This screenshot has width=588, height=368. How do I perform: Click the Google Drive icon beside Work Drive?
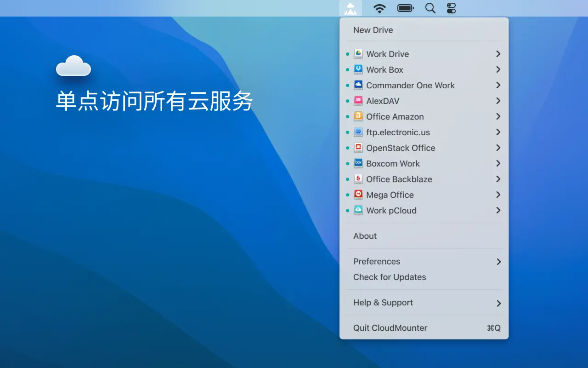pos(358,54)
